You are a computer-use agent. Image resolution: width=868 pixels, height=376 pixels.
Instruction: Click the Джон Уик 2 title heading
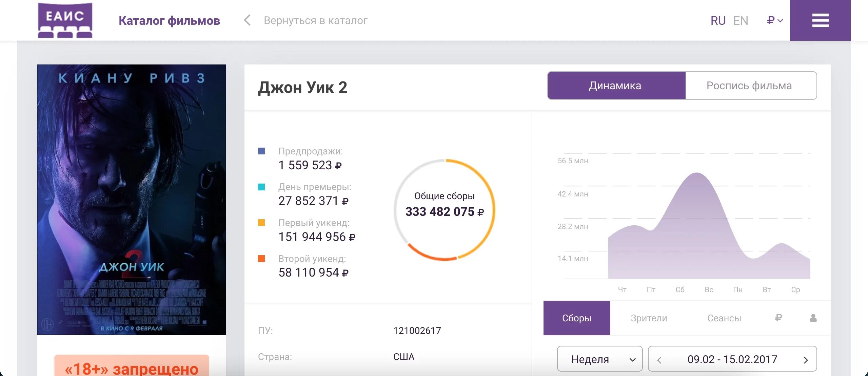pos(302,88)
